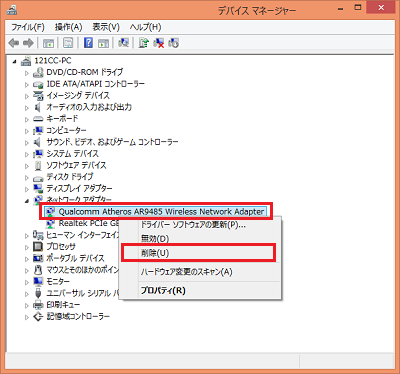The image size is (400, 374).
Task: Click the Forward arrow in the toolbar
Action: coord(28,43)
